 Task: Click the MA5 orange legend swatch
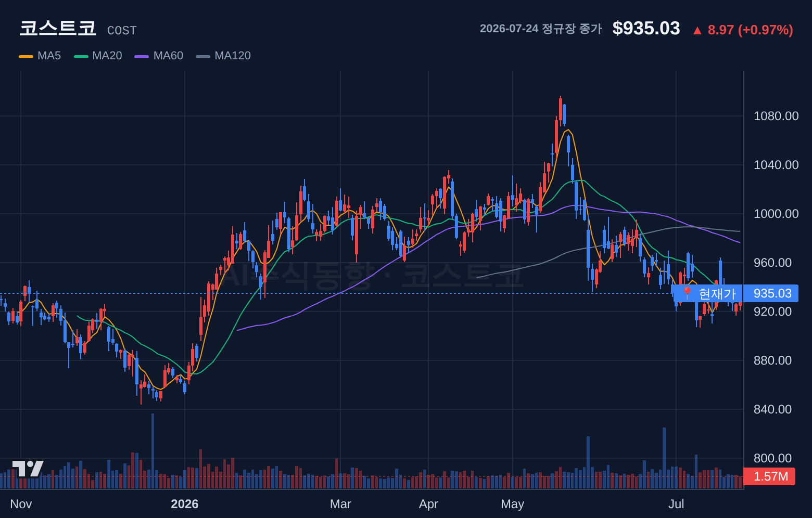[26, 56]
